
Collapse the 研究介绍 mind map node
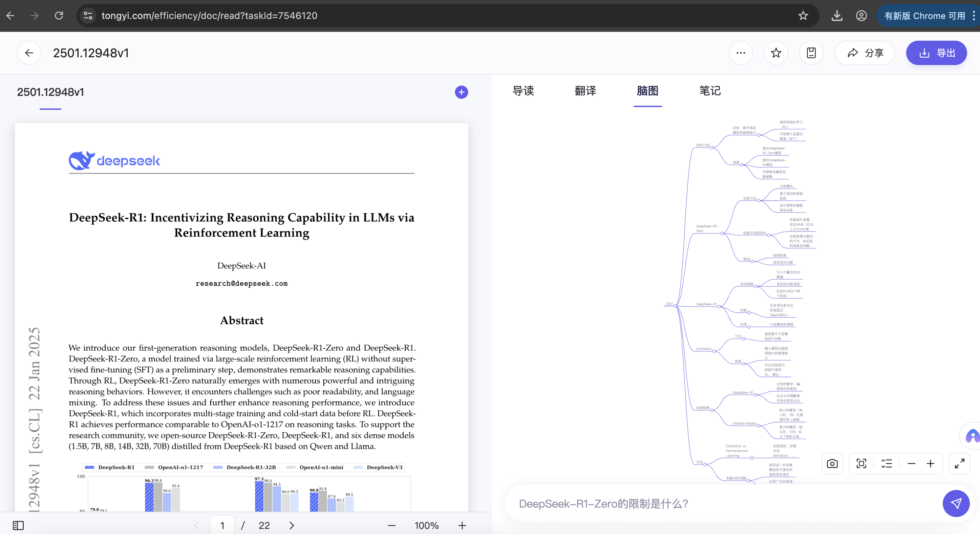[x=711, y=148]
